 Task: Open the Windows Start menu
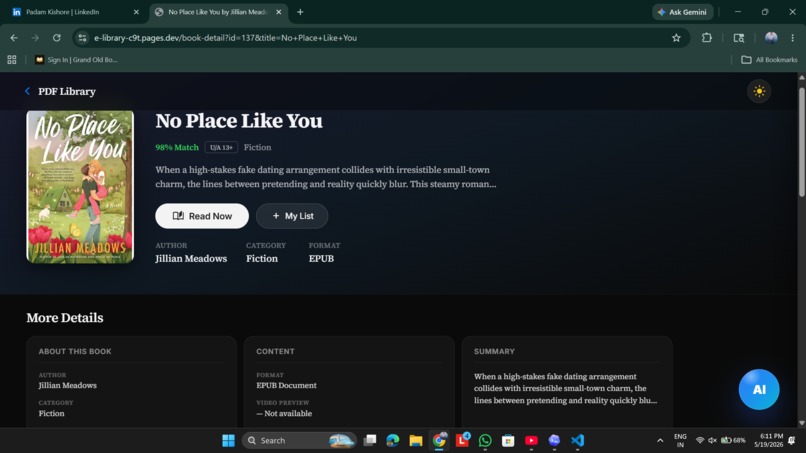click(228, 441)
